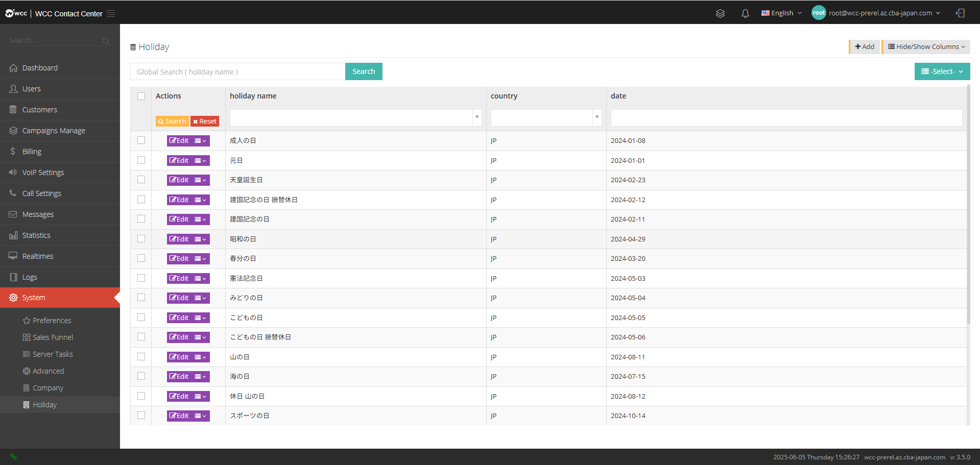The width and height of the screenshot is (980, 465).
Task: Click the Global Search holiday name field
Action: pos(238,71)
